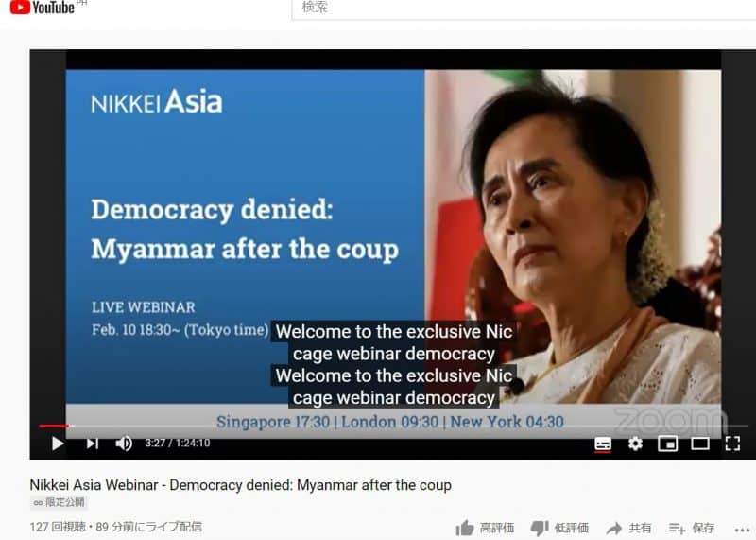This screenshot has height=540, width=756.
Task: Click the Nikkei Asia webinar video frame
Action: point(393,236)
